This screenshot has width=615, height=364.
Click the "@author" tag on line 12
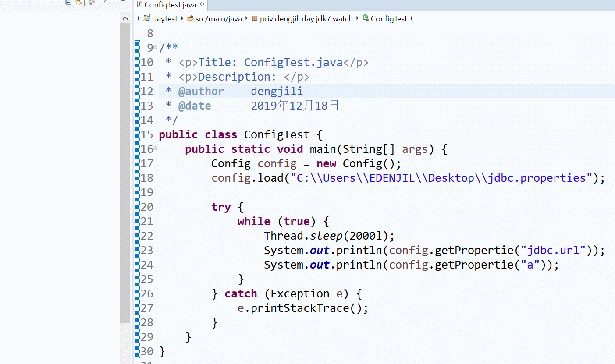[201, 91]
